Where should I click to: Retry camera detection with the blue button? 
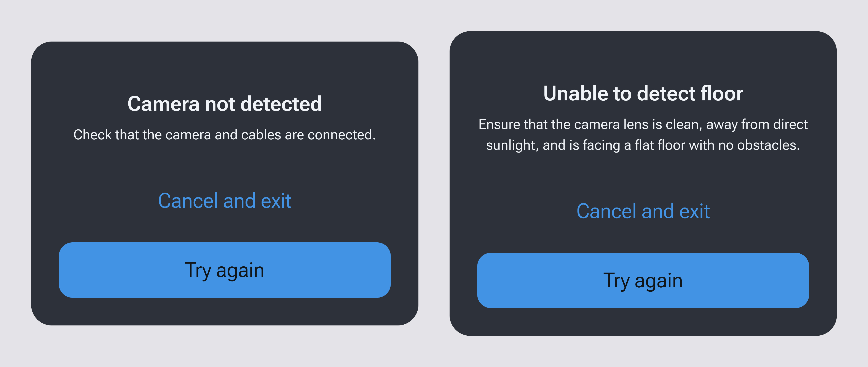[224, 270]
